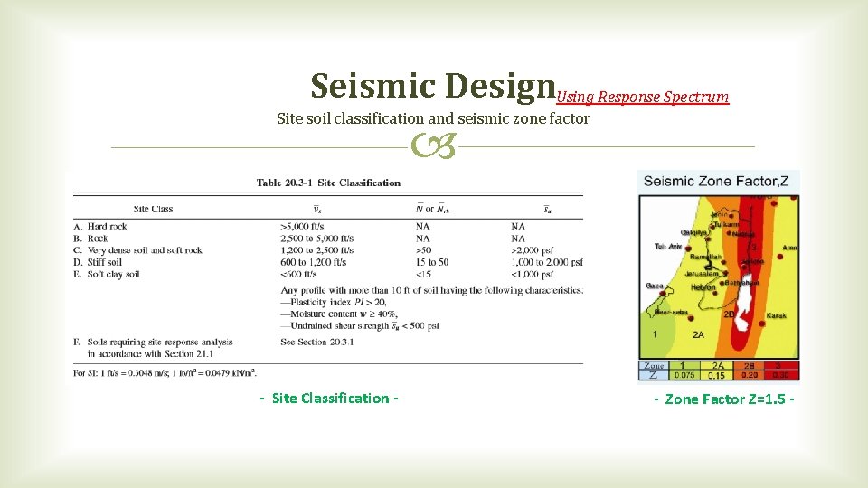Click the 'Jerusalem' label on the map
The width and height of the screenshot is (868, 488).
(702, 273)
